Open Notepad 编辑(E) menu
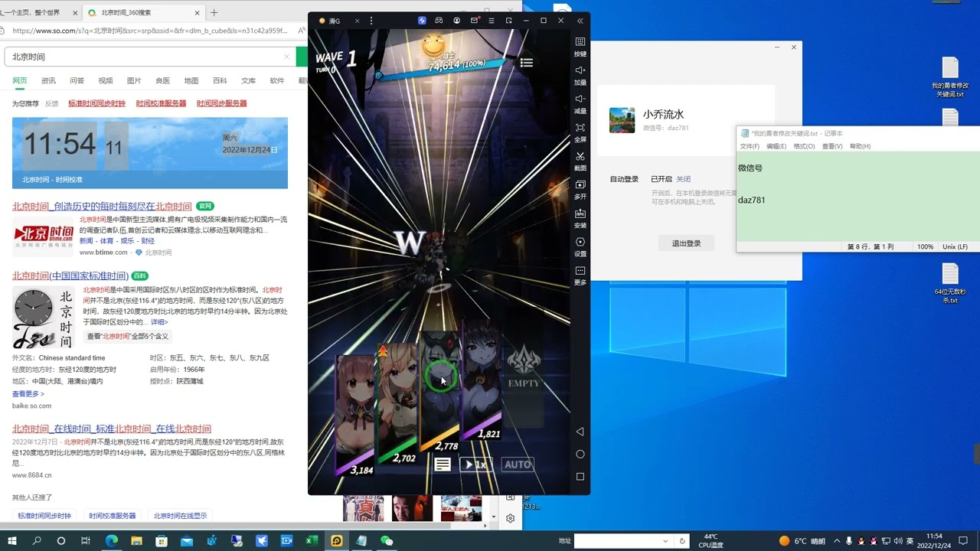The width and height of the screenshot is (980, 551). (776, 146)
